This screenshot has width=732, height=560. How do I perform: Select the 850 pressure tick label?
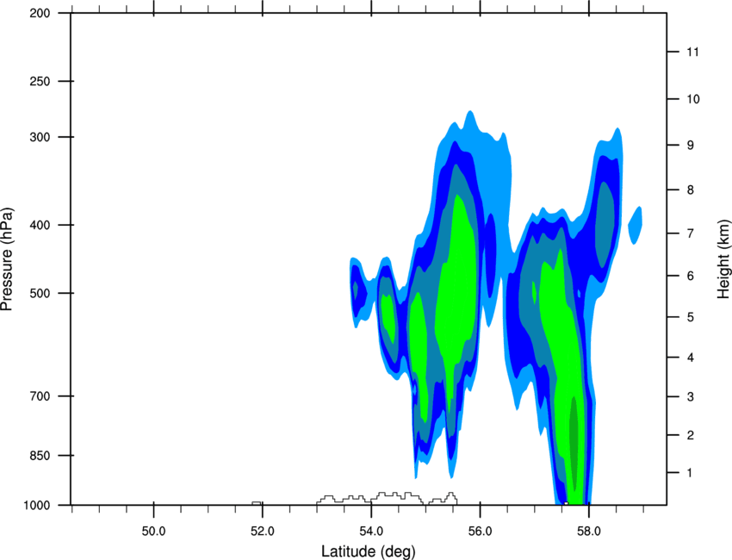[40, 456]
